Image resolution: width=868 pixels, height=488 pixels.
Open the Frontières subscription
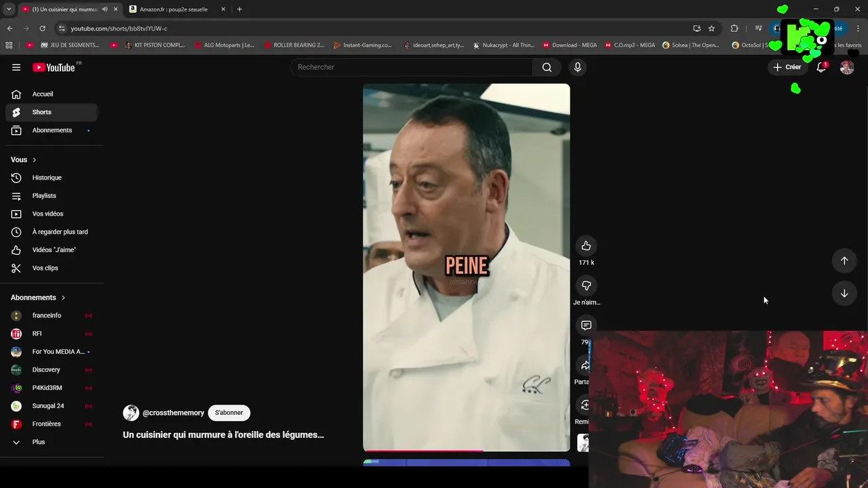coord(52,424)
